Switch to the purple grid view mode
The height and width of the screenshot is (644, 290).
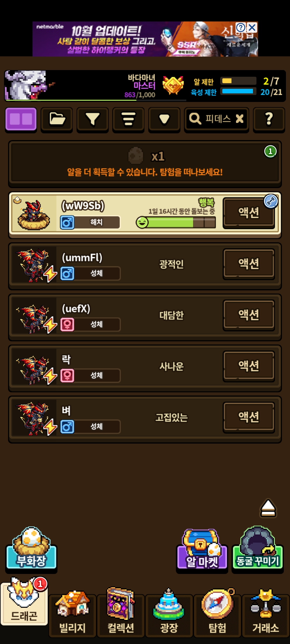click(x=21, y=120)
